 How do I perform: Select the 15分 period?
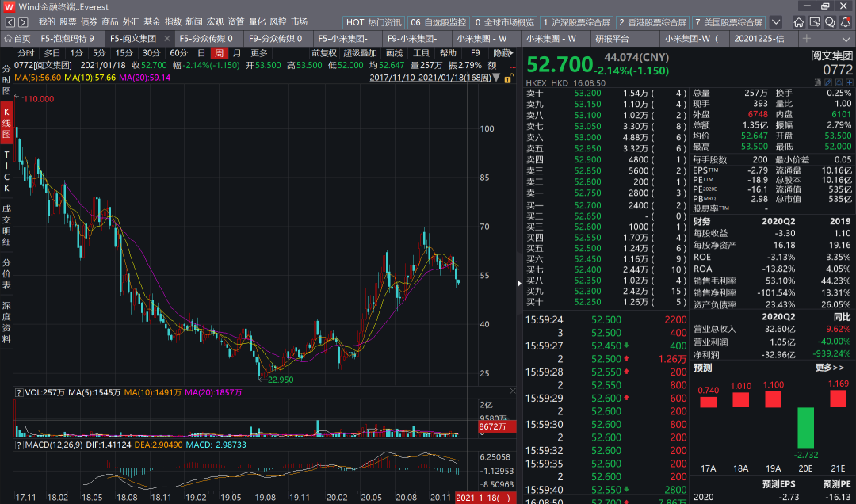tap(124, 53)
